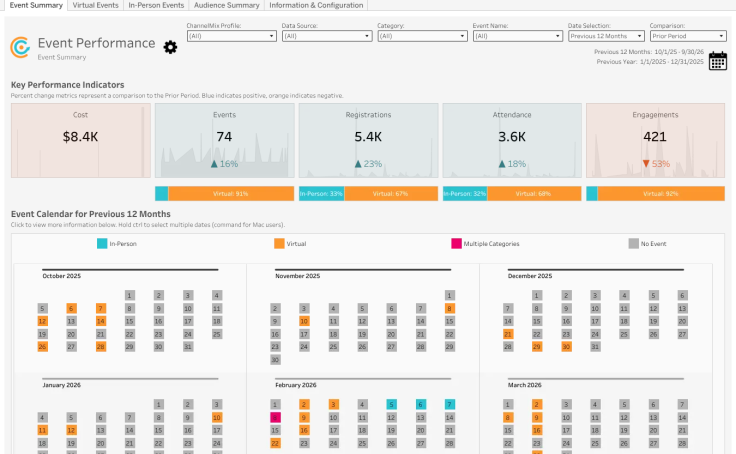Select March 2026 day 8
The height and width of the screenshot is (454, 736).
(507, 417)
